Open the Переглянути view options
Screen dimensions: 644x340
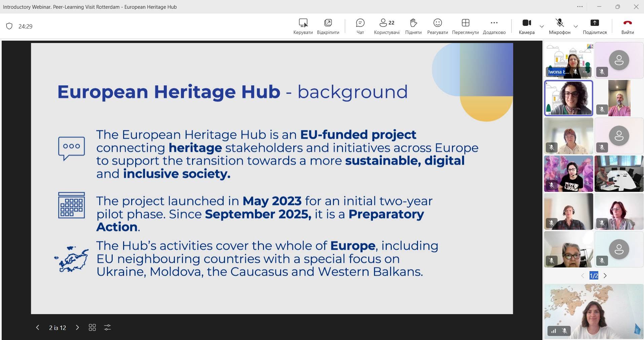pyautogui.click(x=465, y=26)
